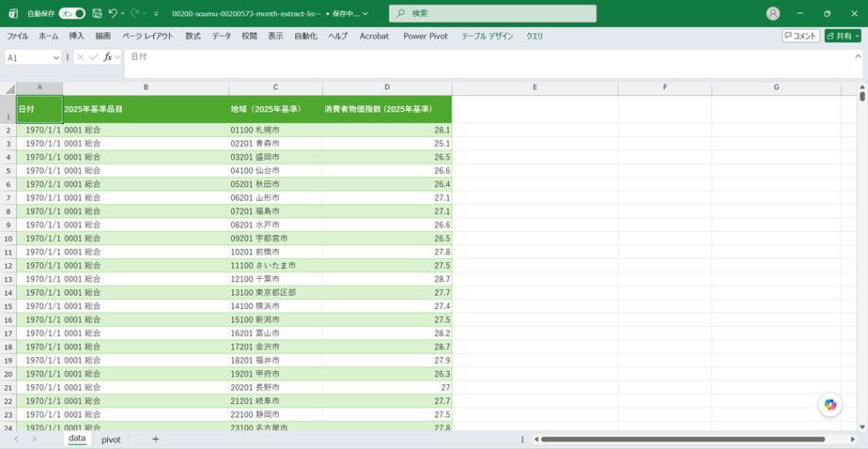Screen dimensions: 868x449
Task: Switch to the 挿入 ribbon tab
Action: (76, 36)
